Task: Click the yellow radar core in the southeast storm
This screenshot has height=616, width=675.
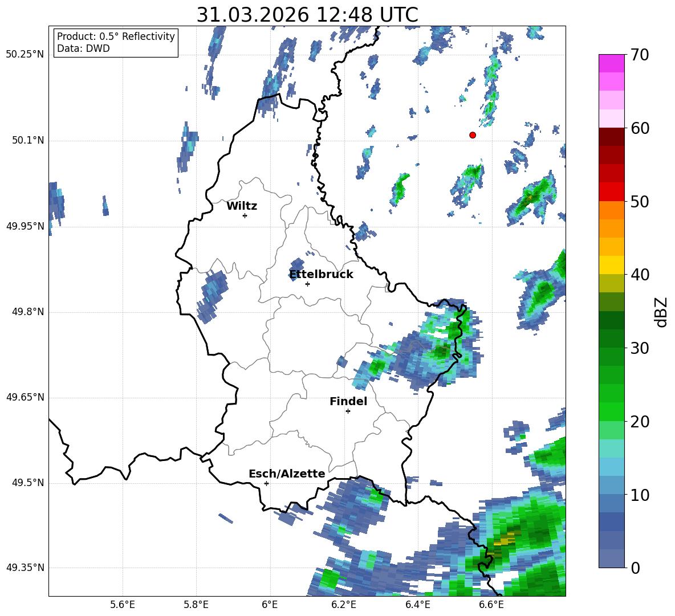Action: coord(504,540)
